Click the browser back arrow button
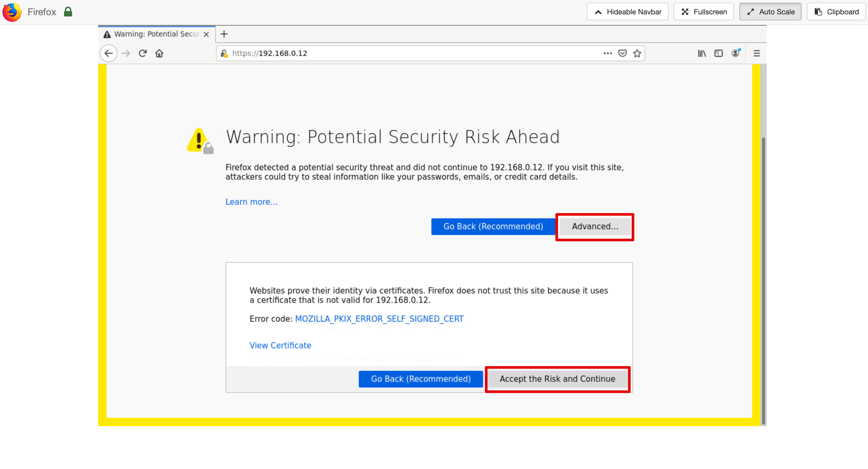The image size is (868, 469). point(109,53)
